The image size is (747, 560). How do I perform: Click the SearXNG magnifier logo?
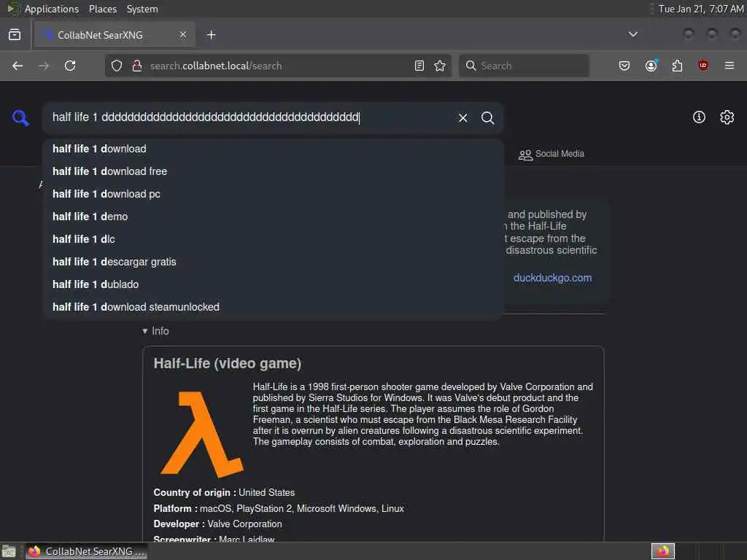pos(20,117)
